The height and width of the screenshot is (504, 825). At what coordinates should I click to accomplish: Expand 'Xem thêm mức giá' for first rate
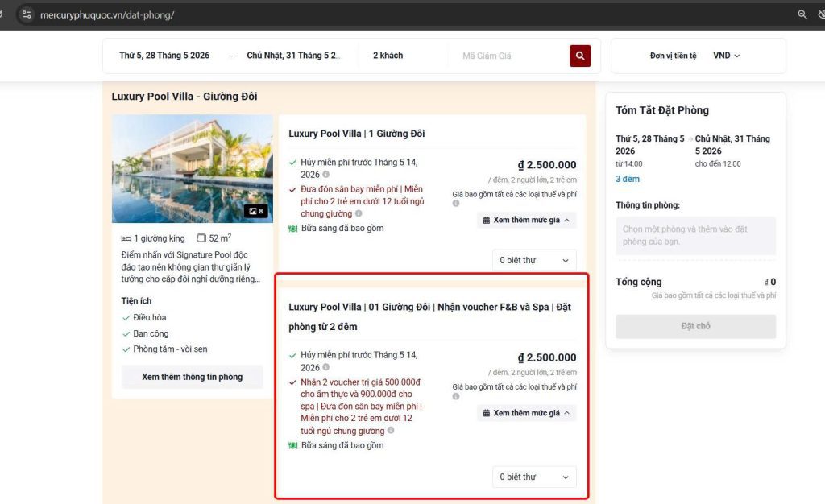pos(527,220)
